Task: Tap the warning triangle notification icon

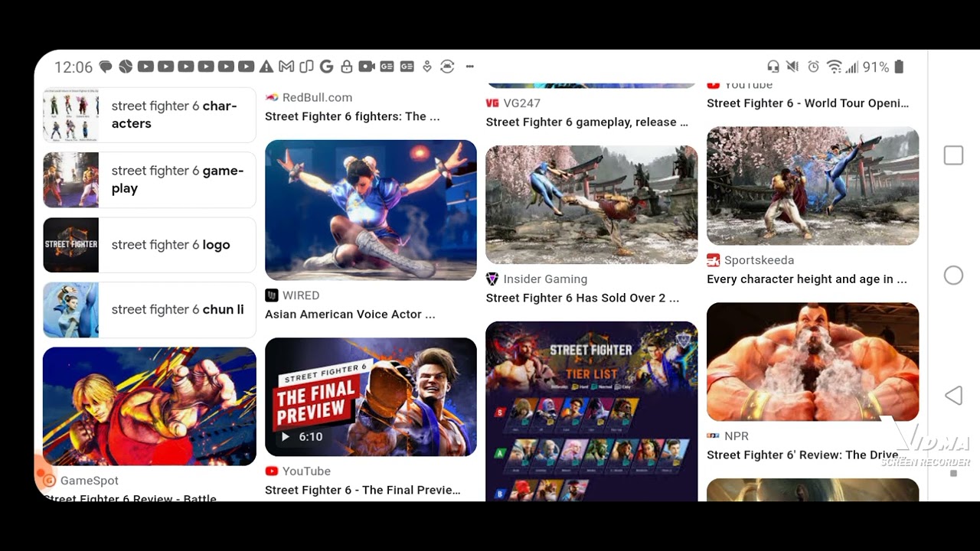Action: (x=266, y=67)
